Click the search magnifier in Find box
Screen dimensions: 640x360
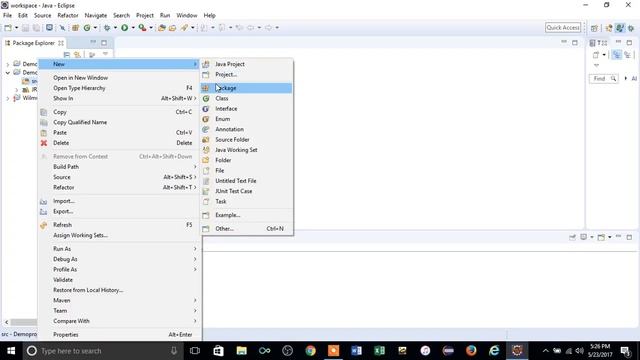click(x=613, y=78)
